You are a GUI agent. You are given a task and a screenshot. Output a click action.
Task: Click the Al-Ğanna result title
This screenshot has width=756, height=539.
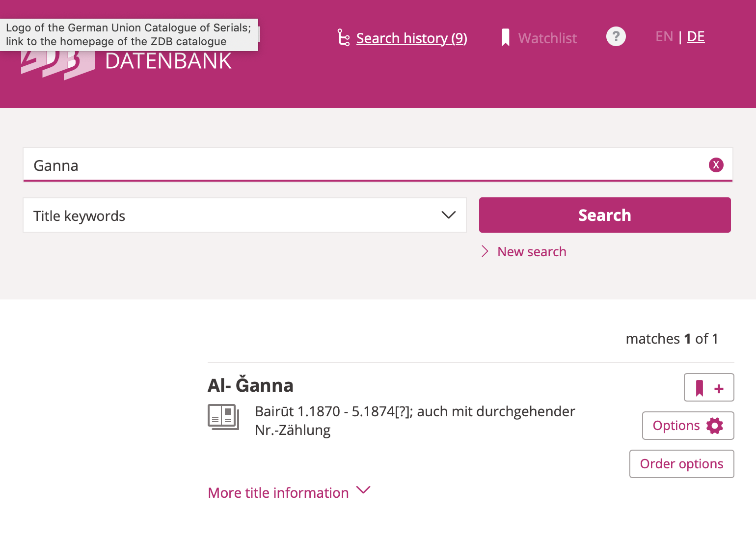(250, 386)
